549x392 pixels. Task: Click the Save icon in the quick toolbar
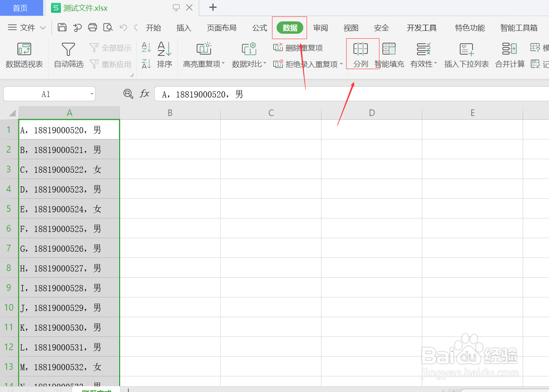[x=62, y=28]
